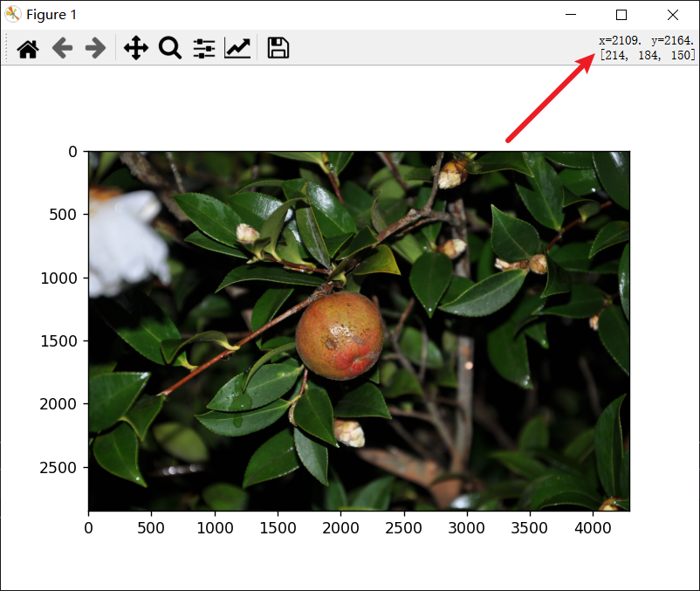Click the x-axis tick label 4000
700x591 pixels.
pos(593,528)
